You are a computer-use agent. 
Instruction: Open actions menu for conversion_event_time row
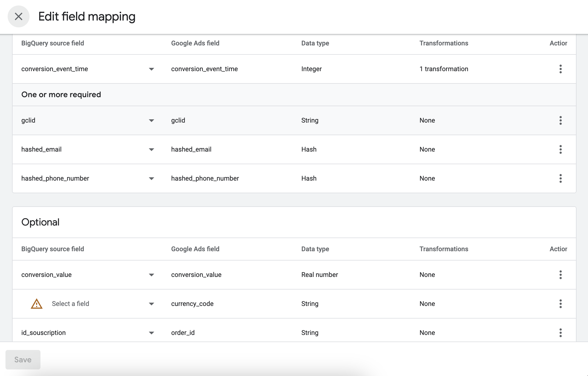[560, 69]
